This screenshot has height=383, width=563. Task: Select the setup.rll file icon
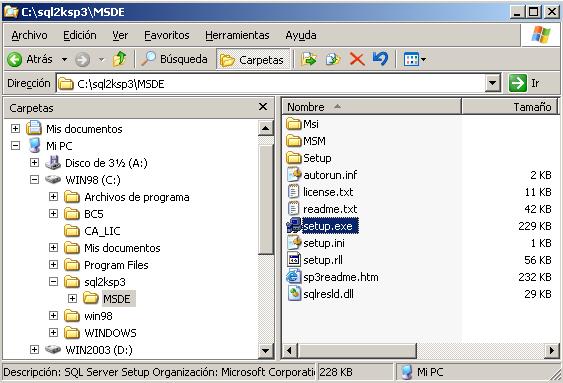click(294, 260)
